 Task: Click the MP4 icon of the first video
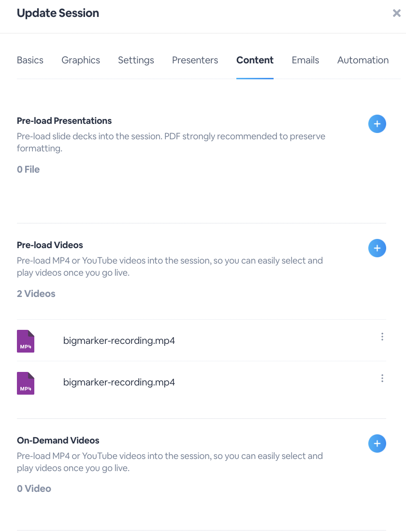pyautogui.click(x=26, y=341)
